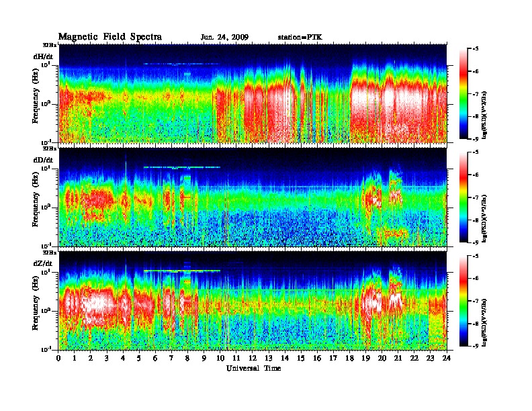Select the "dZ/dt" panel label
Image resolution: width=532 pixels, height=411 pixels.
point(43,263)
